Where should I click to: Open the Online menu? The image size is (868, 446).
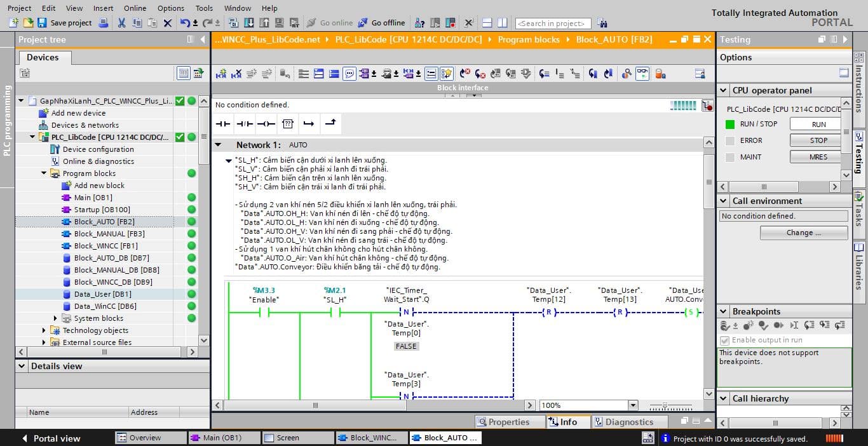135,8
